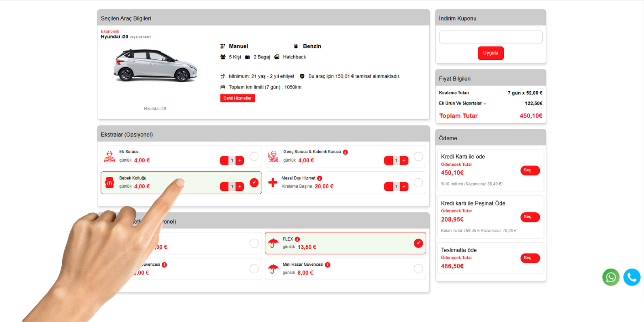
Task: Click info icon next to FLEX
Action: tap(297, 239)
